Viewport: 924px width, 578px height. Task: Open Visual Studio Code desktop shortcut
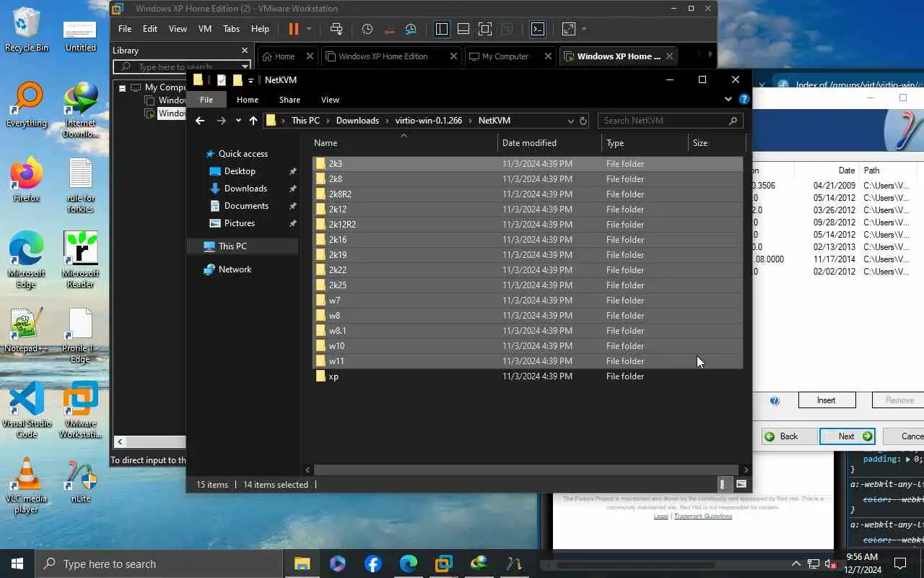pos(27,410)
